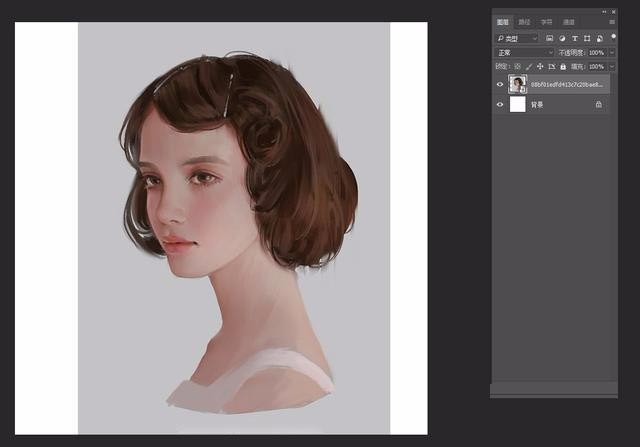Filter layers by adjustment layer icon

(x=561, y=38)
